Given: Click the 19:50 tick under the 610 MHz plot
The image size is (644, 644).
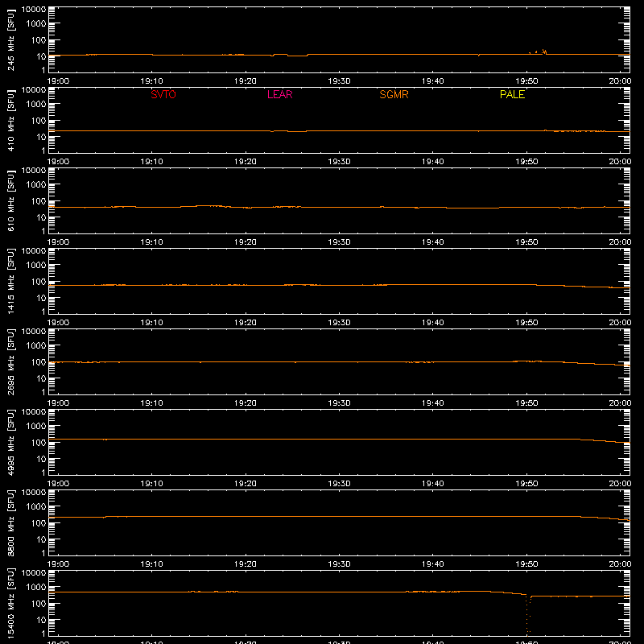Looking at the screenshot, I should [x=526, y=242].
